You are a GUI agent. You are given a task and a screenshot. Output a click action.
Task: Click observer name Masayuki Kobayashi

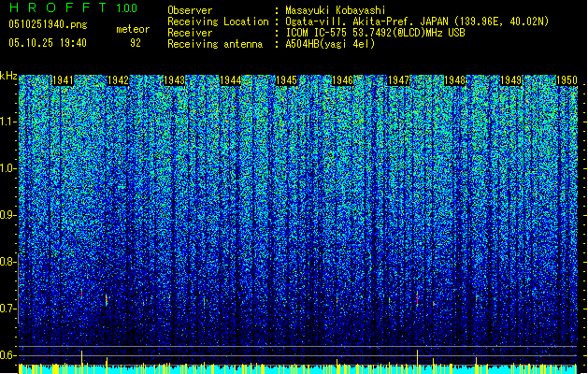pyautogui.click(x=336, y=10)
